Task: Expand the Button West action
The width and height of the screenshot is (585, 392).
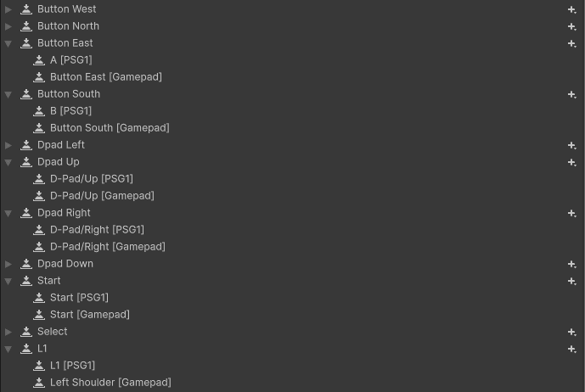Action: pyautogui.click(x=8, y=9)
